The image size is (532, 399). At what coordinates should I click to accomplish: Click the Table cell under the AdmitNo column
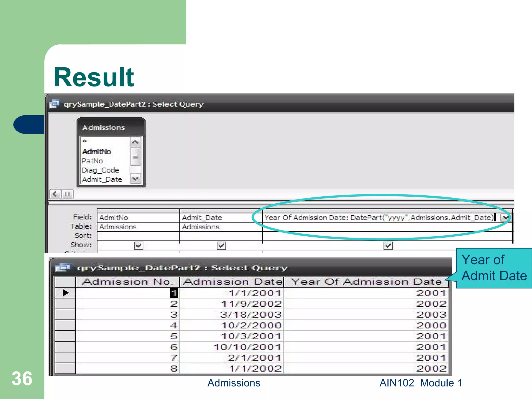138,227
